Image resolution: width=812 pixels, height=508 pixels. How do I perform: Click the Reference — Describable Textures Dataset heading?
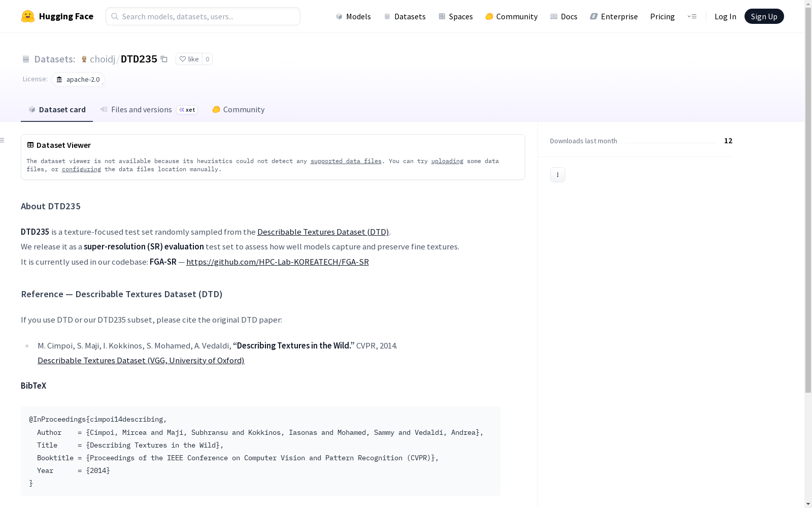pyautogui.click(x=122, y=294)
